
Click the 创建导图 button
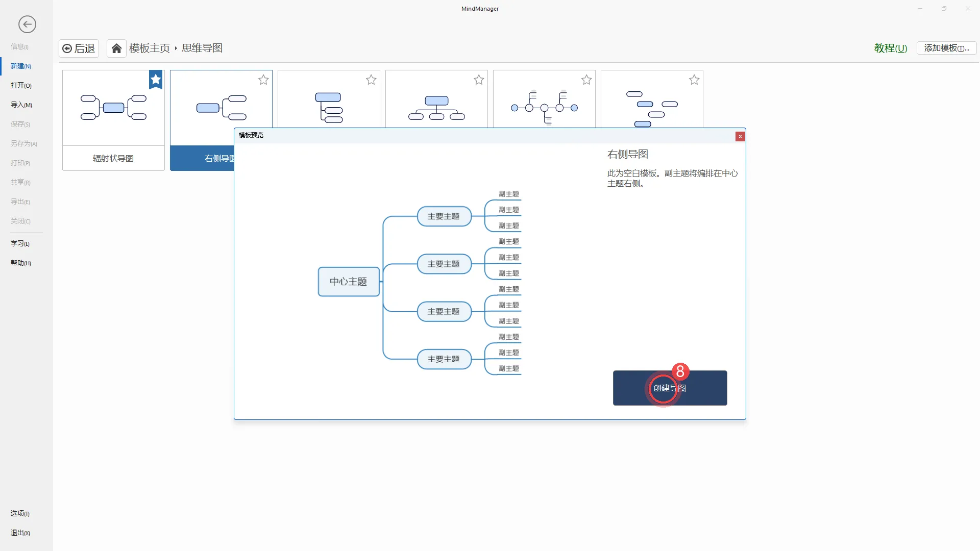[x=670, y=388]
